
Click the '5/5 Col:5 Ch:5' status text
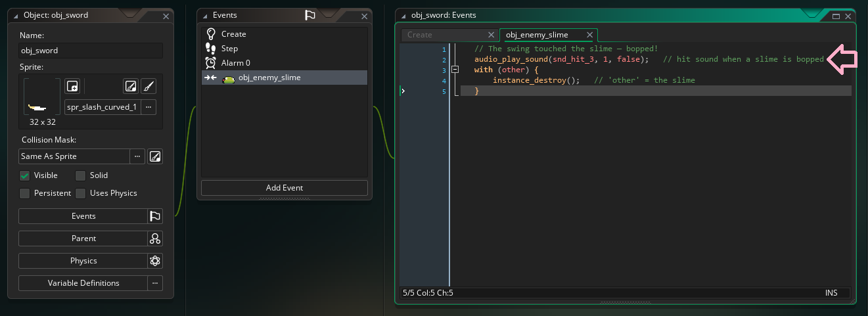428,293
